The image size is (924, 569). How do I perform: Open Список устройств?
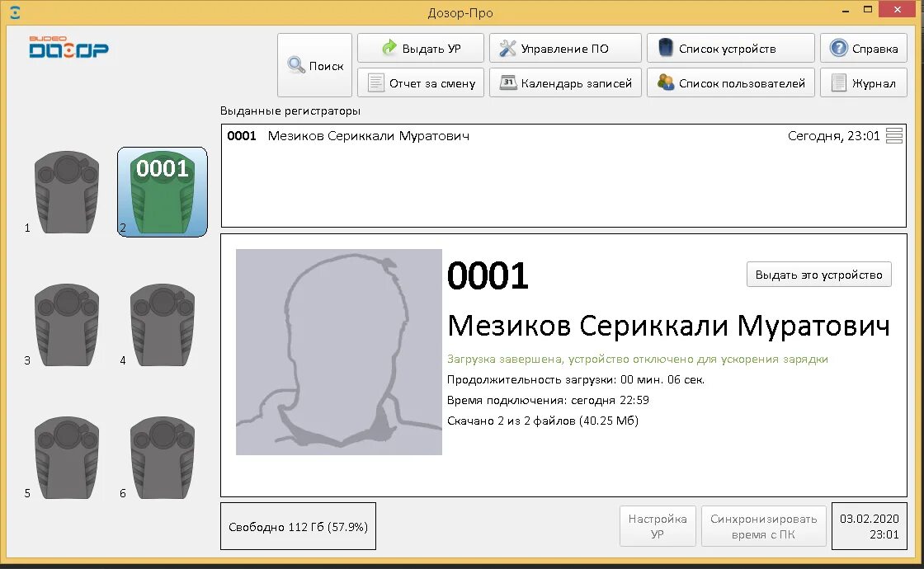pos(731,49)
